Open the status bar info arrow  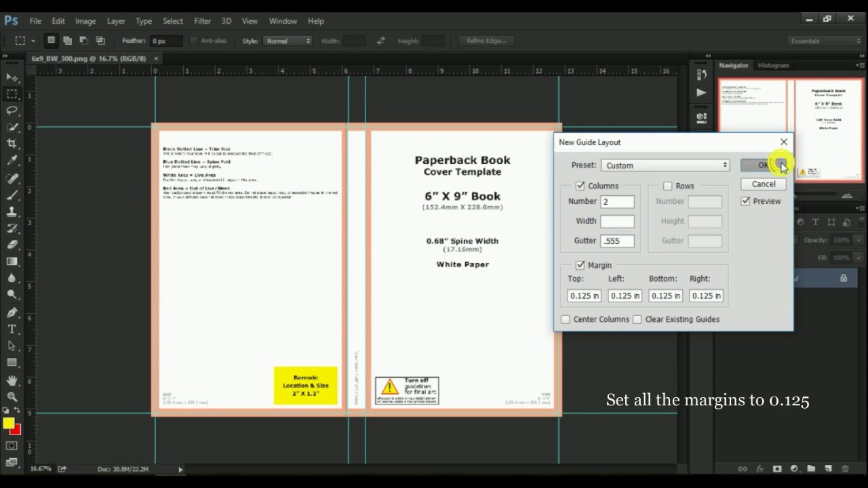point(180,469)
